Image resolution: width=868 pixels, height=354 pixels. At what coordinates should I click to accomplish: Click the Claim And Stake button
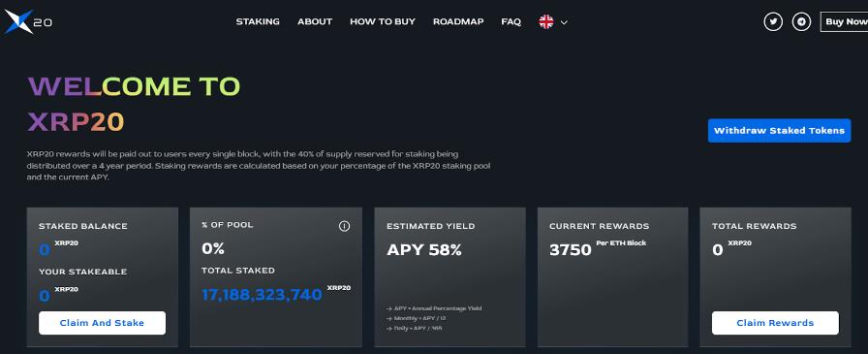[x=102, y=323]
